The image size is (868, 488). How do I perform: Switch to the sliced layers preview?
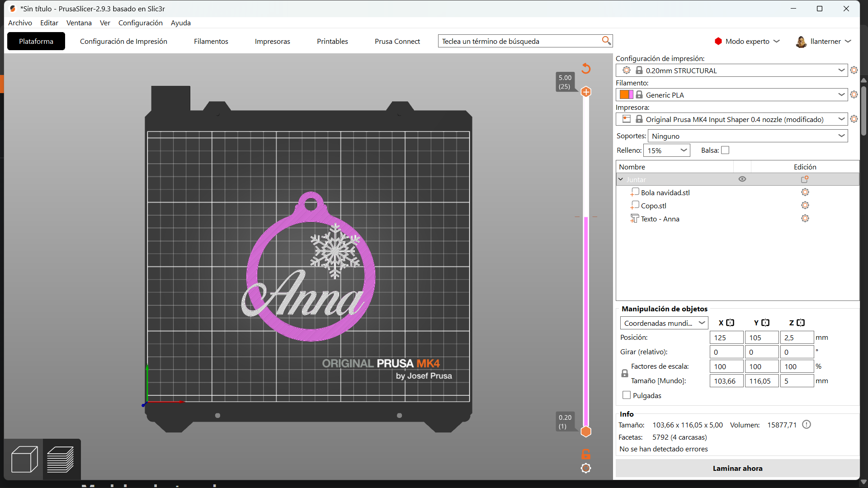(61, 459)
